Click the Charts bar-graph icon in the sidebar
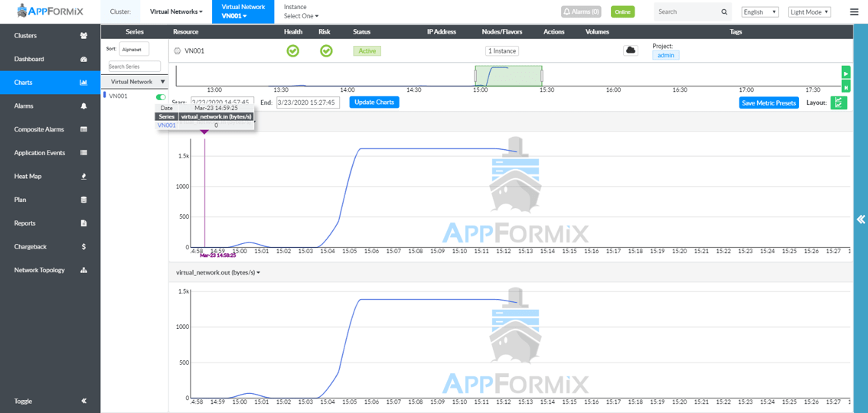 click(x=83, y=83)
